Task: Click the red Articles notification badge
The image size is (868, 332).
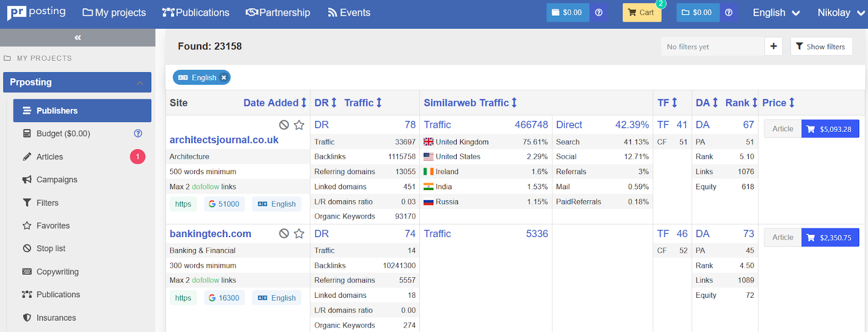Action: click(x=138, y=156)
